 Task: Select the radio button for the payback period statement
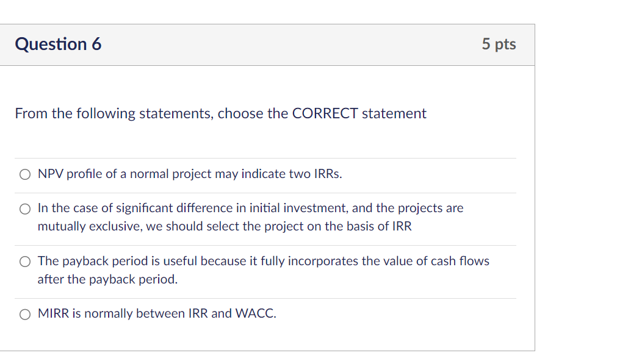click(24, 261)
